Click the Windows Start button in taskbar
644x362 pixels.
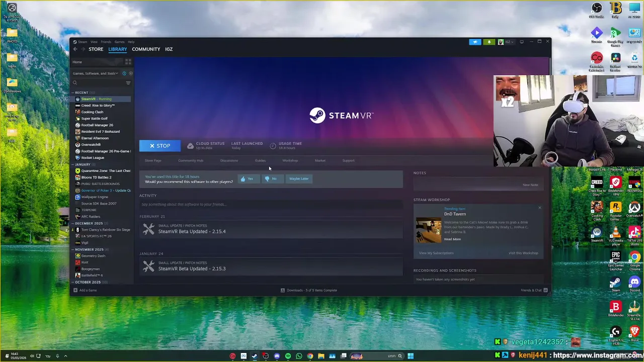click(x=411, y=356)
